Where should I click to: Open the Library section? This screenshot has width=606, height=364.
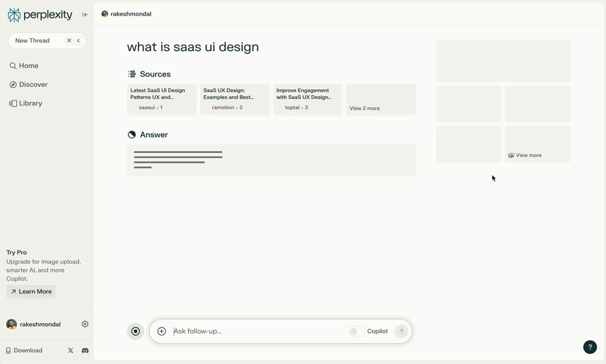click(x=30, y=103)
